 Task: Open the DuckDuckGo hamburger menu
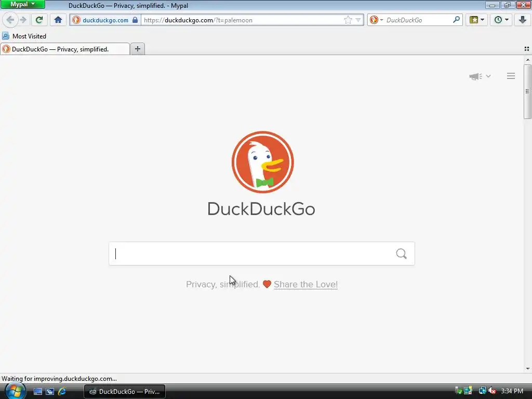[511, 76]
